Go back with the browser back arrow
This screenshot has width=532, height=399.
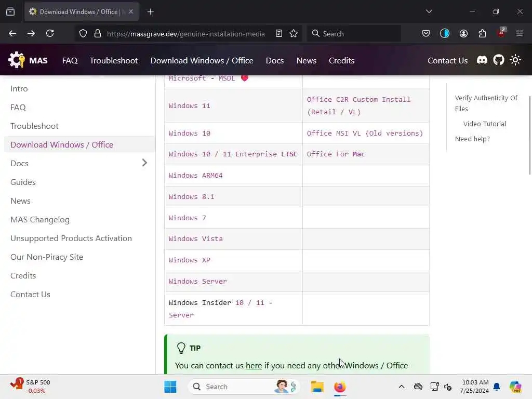(12, 34)
